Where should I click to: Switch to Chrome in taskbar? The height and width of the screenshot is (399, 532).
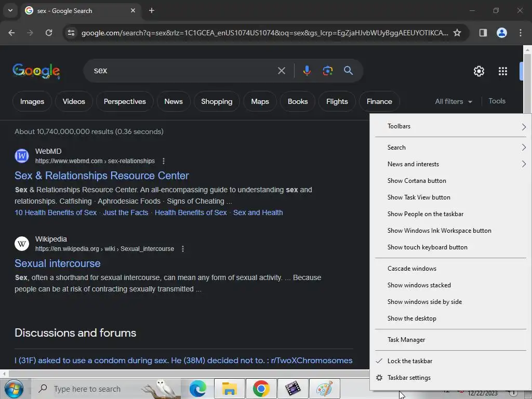point(261,389)
